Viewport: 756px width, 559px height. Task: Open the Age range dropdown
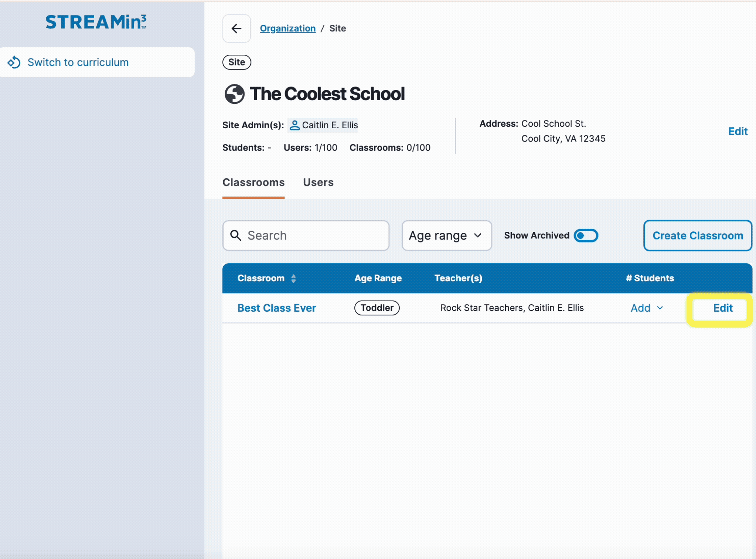click(446, 236)
